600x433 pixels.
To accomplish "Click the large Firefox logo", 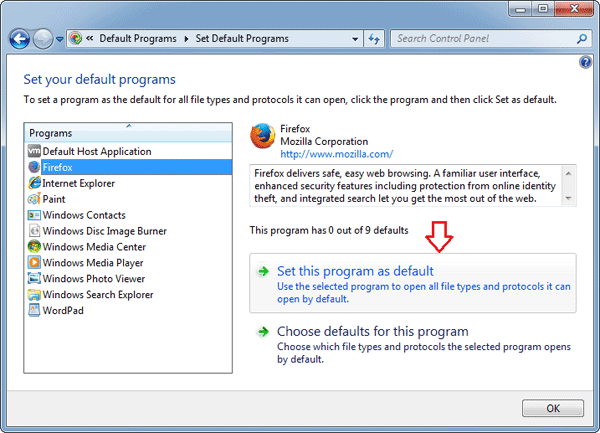I will coord(262,136).
